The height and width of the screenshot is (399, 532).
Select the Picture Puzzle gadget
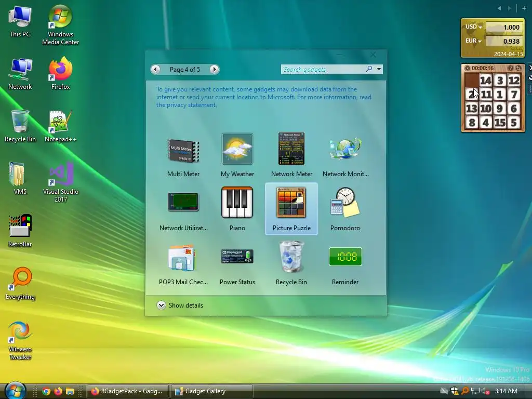pos(291,209)
